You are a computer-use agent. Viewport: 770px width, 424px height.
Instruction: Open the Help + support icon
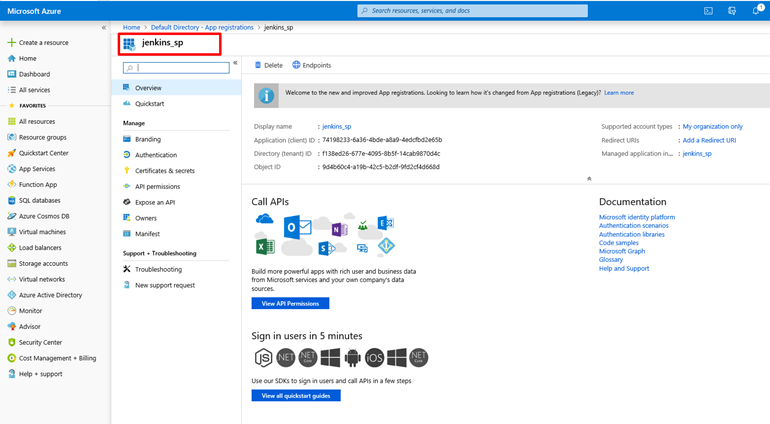(12, 374)
